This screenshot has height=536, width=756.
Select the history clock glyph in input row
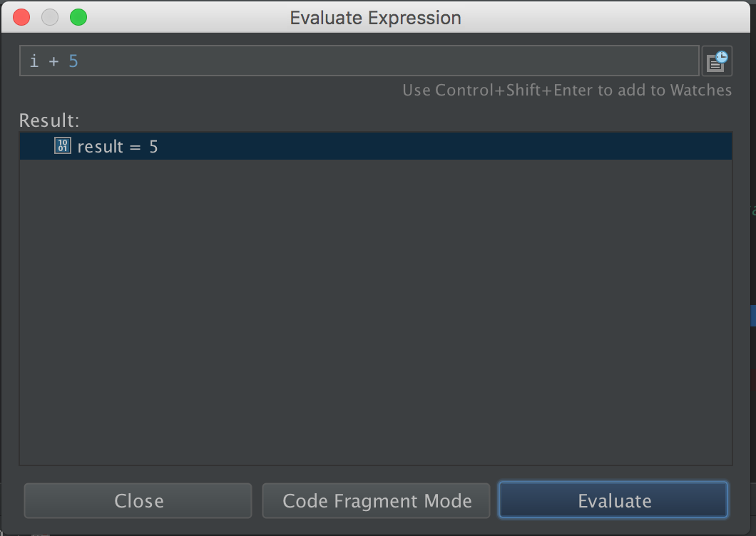[x=722, y=56]
